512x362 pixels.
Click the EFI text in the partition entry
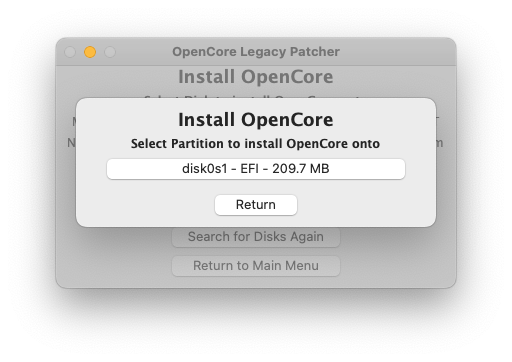coord(249,169)
